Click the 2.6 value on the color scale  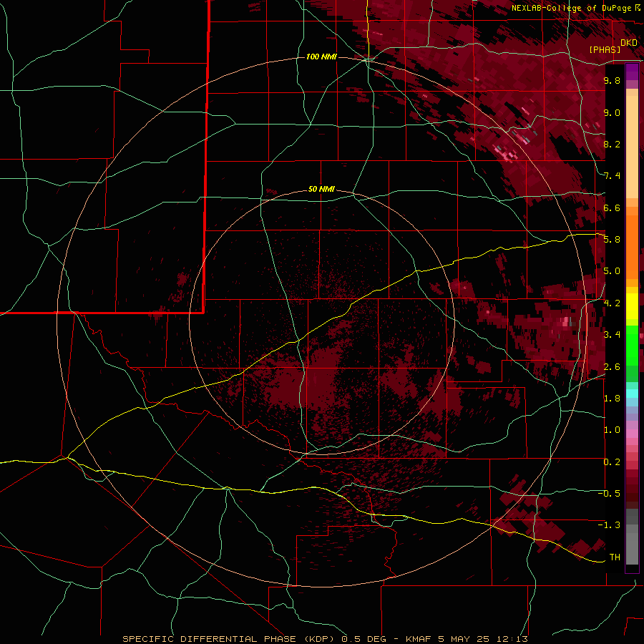[x=612, y=367]
